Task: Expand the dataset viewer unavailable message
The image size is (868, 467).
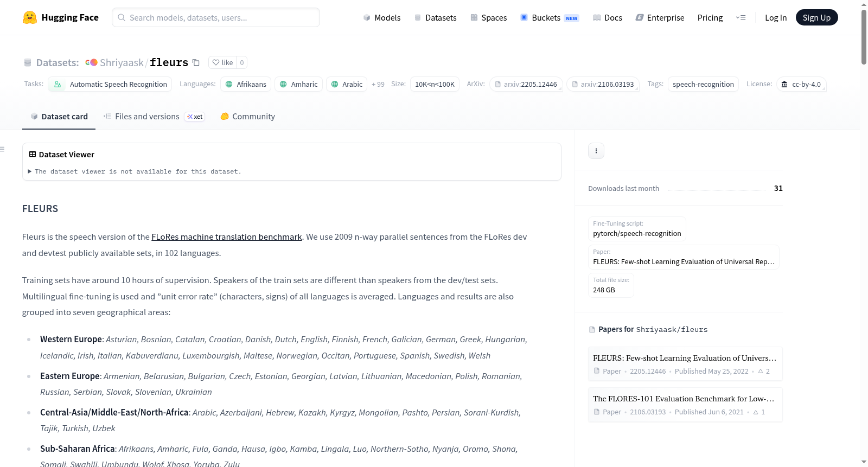Action: (x=135, y=171)
